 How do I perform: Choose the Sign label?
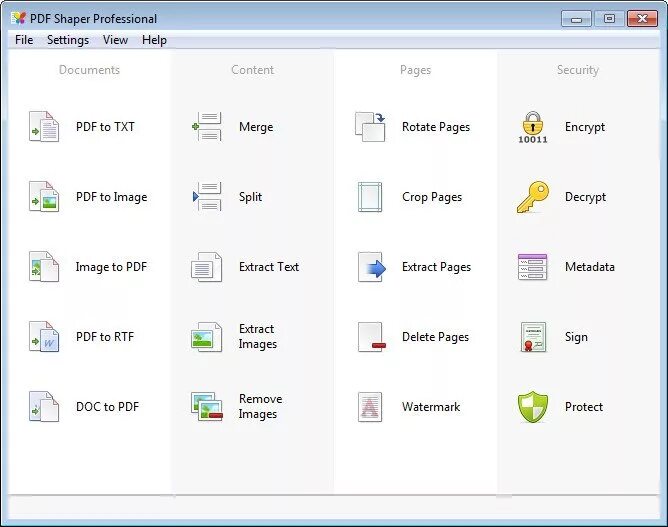576,337
